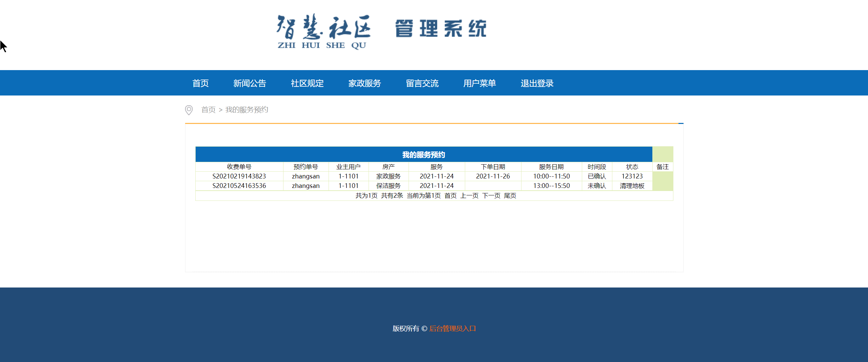Click 我的服务预约 breadcrumb text
Viewport: 868px width, 362px height.
pos(247,110)
